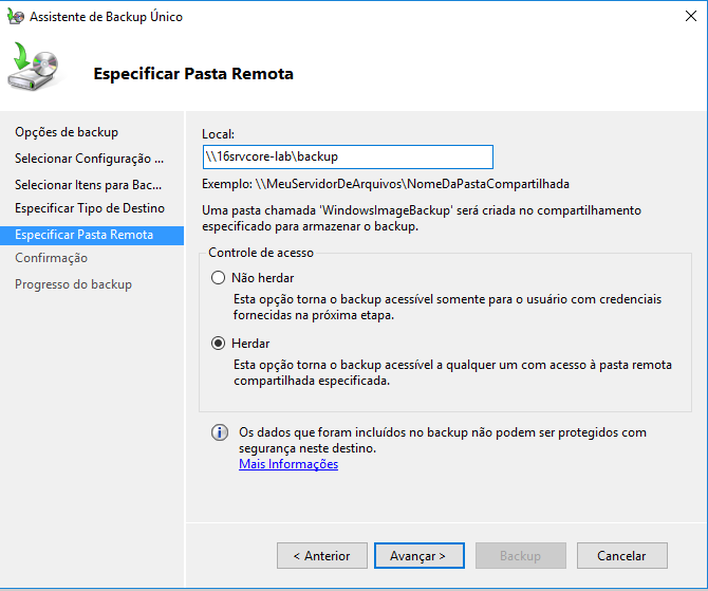Click the Avançar button
Screen dimensions: 708x591
(x=419, y=556)
